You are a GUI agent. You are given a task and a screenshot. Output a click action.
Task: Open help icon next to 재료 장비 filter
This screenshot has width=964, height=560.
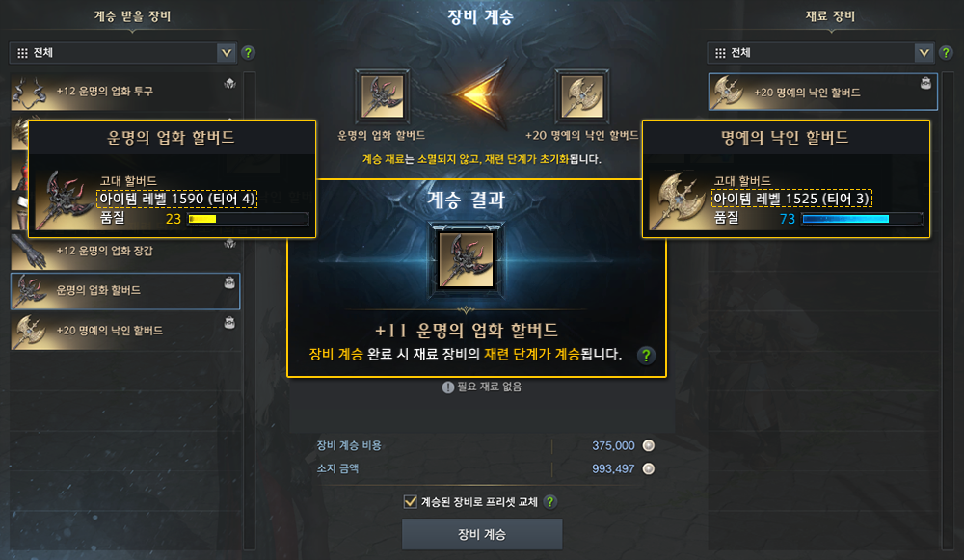pyautogui.click(x=946, y=53)
